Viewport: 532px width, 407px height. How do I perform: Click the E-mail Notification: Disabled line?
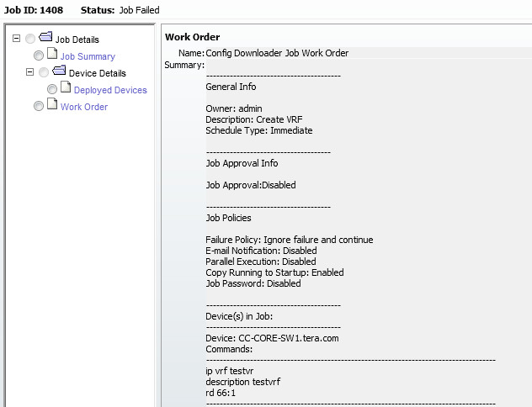coord(261,251)
